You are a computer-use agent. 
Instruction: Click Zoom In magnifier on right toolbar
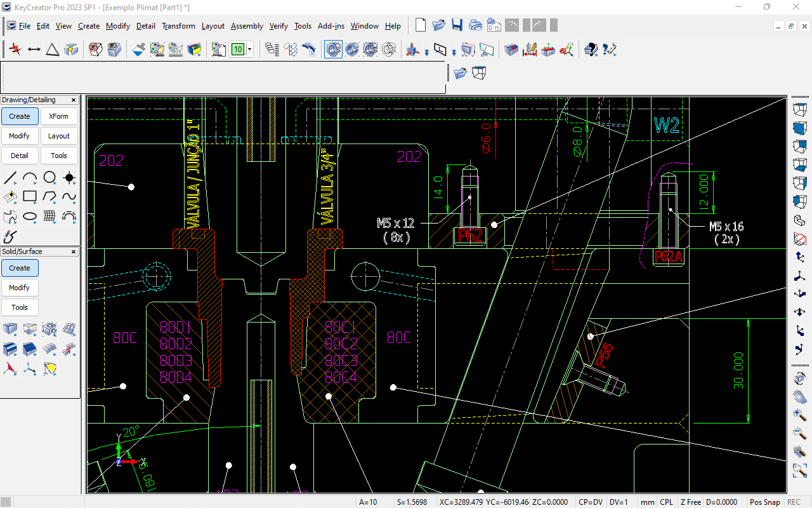(x=800, y=415)
